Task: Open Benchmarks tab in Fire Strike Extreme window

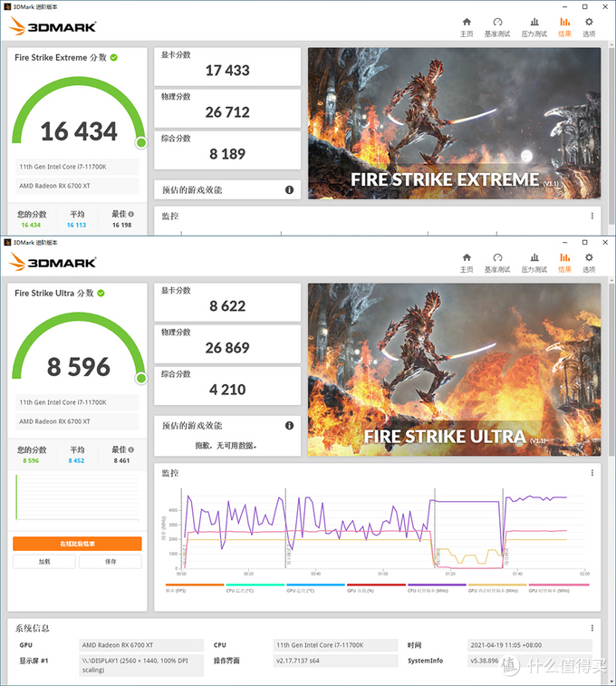Action: click(x=497, y=27)
